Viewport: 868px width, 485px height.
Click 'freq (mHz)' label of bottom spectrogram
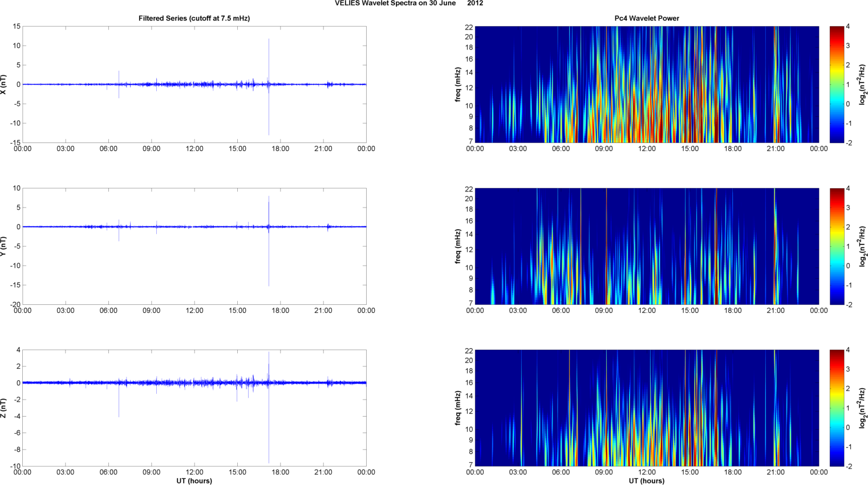(x=458, y=408)
